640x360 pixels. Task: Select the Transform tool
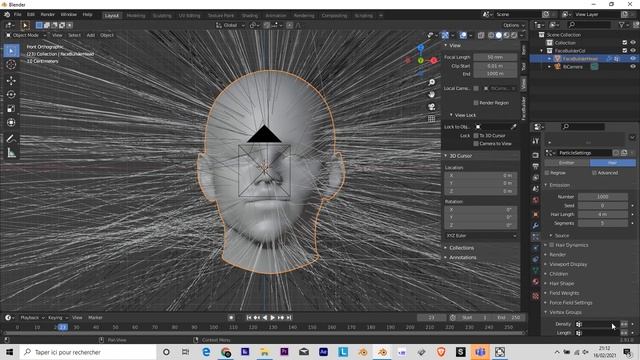tap(11, 122)
